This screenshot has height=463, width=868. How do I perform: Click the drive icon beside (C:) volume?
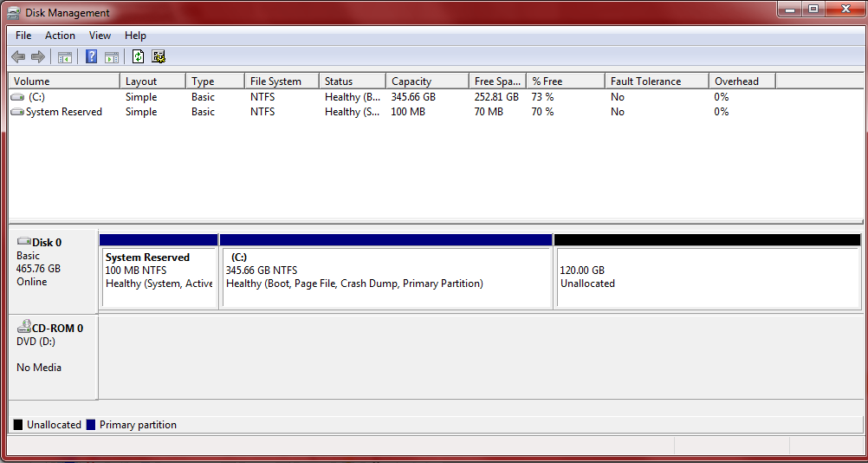pyautogui.click(x=17, y=97)
